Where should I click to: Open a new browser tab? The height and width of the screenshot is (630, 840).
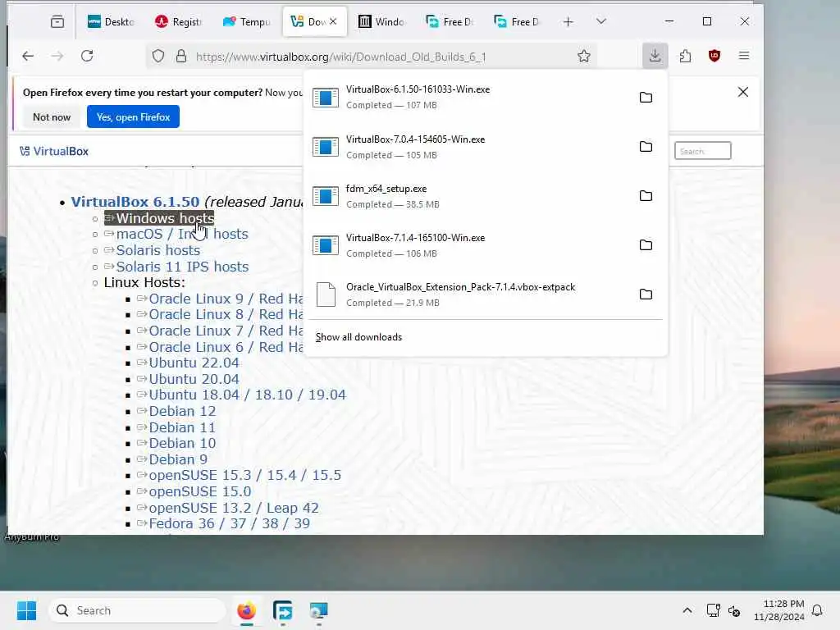point(568,22)
